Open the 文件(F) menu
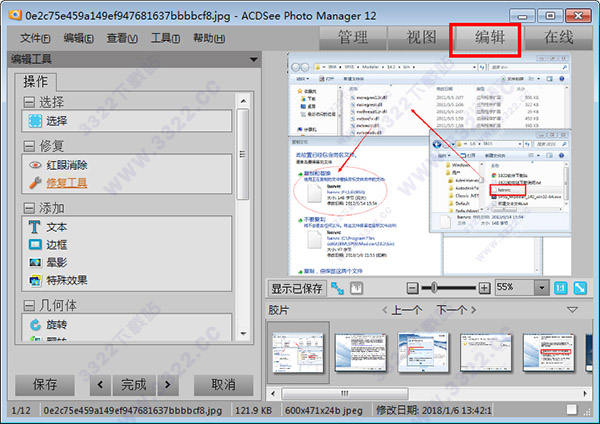Viewport: 600px width, 424px height. click(x=35, y=38)
